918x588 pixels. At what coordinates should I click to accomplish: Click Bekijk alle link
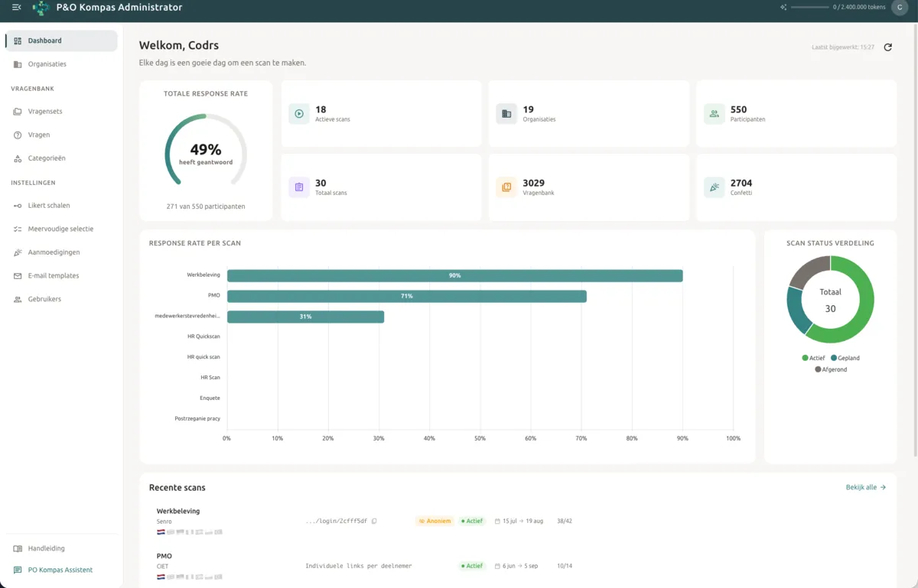[x=866, y=487]
